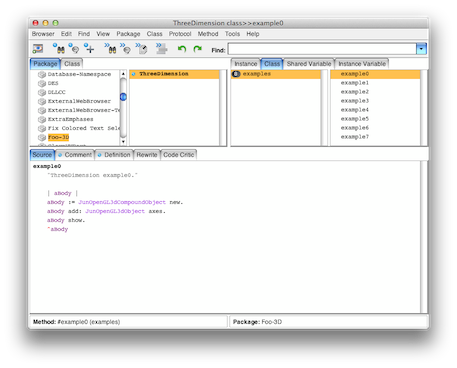Click the greyed-out method toolbar icon
Image resolution: width=457 pixels, height=368 pixels.
click(161, 49)
